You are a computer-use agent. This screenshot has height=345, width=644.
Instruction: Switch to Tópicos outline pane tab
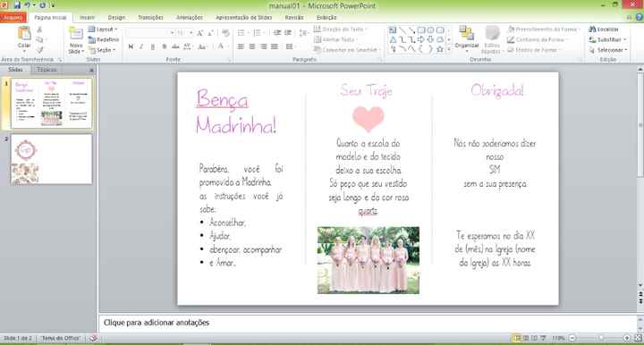coord(47,70)
